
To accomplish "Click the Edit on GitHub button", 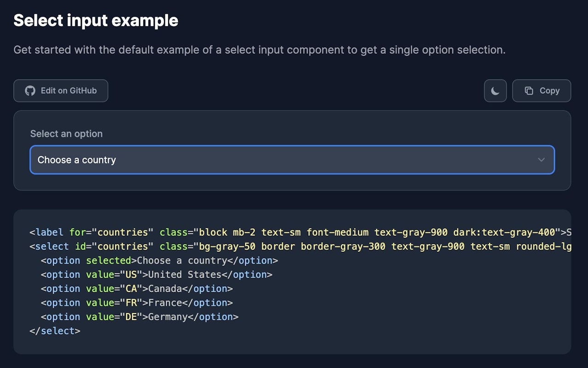I will [x=61, y=91].
